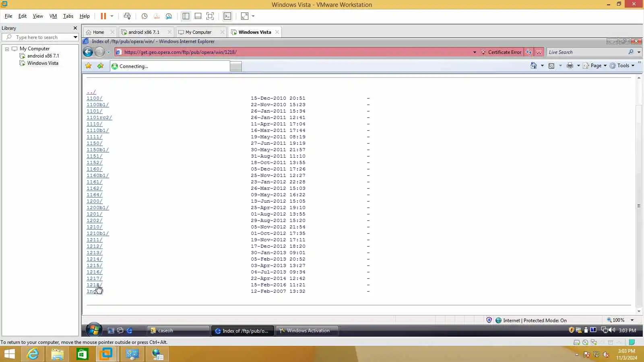
Task: Expand the stretch display options arrow
Action: (x=253, y=16)
